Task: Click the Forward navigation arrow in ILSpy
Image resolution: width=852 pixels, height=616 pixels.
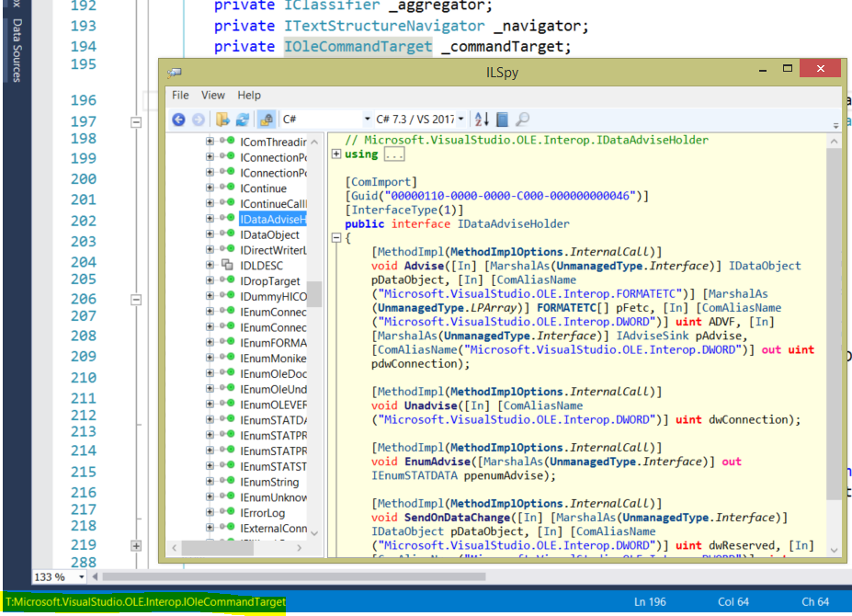Action: point(199,120)
